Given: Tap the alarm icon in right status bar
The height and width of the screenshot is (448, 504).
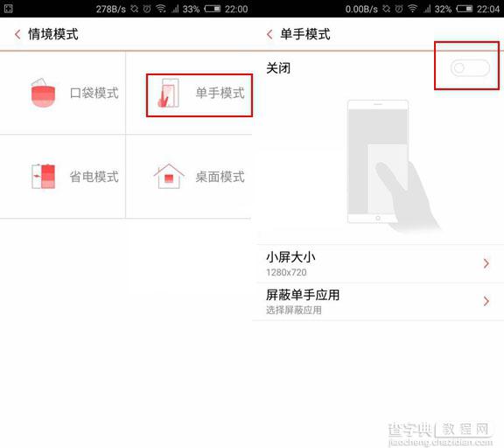Looking at the screenshot, I should pyautogui.click(x=399, y=9).
